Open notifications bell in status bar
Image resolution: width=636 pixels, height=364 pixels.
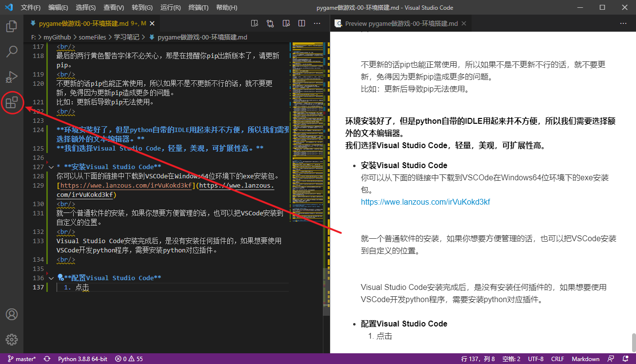[x=626, y=359]
